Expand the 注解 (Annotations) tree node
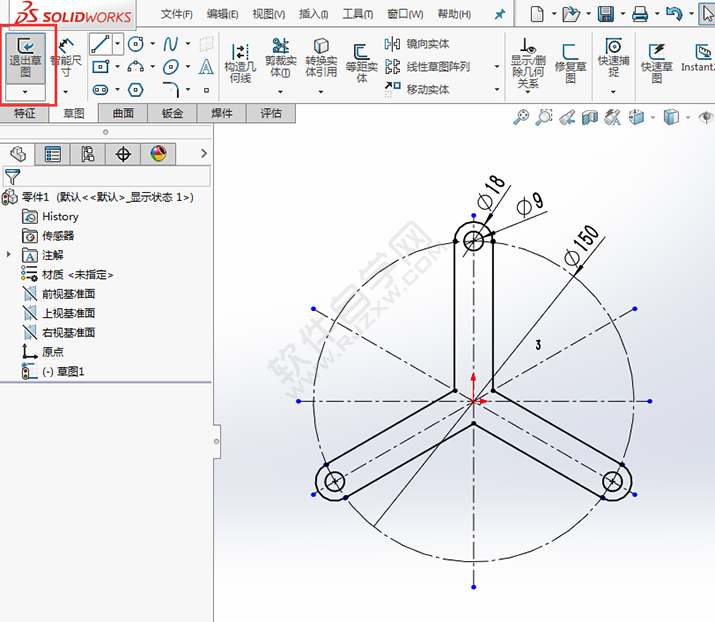This screenshot has height=622, width=715. 9,254
